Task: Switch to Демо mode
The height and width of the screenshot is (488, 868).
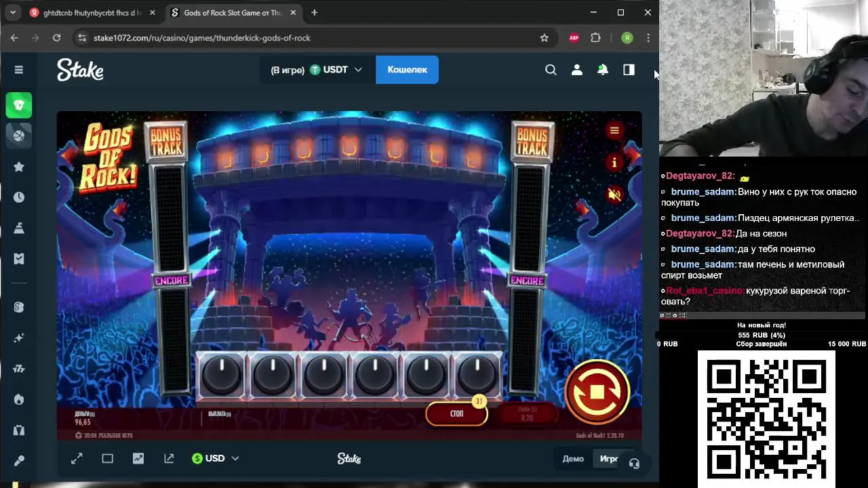Action: [573, 459]
